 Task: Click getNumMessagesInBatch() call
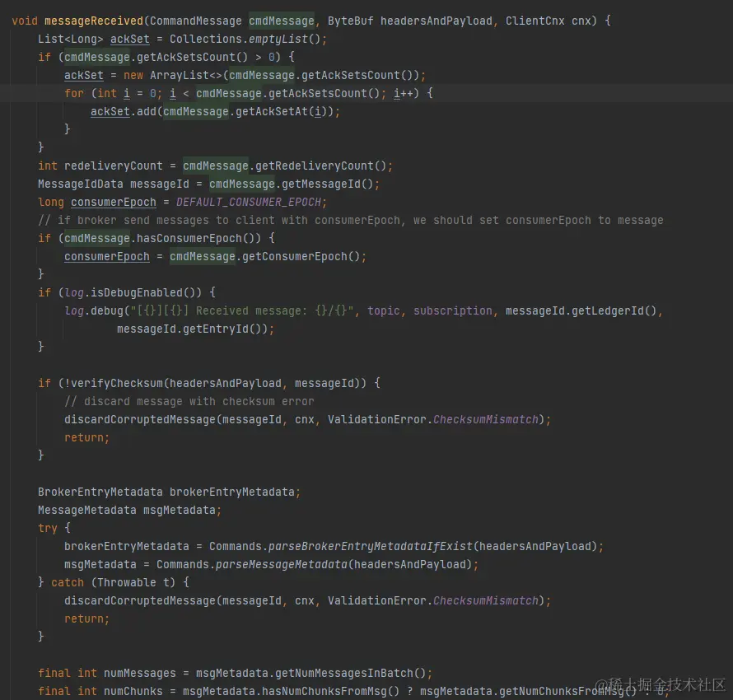pos(350,674)
